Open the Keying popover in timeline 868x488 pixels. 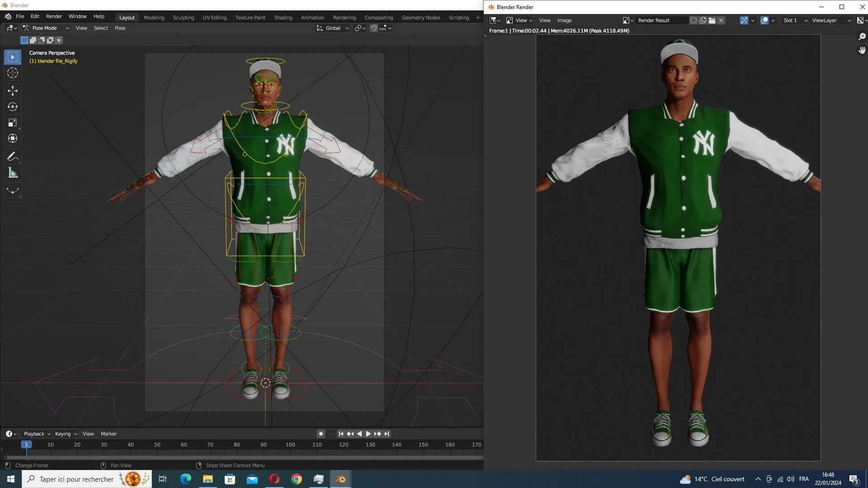(x=66, y=434)
